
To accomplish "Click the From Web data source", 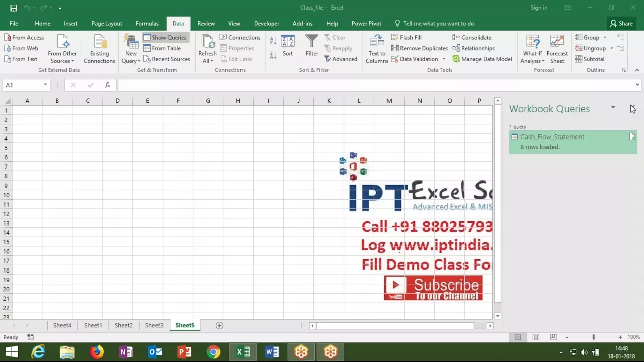I will point(21,48).
